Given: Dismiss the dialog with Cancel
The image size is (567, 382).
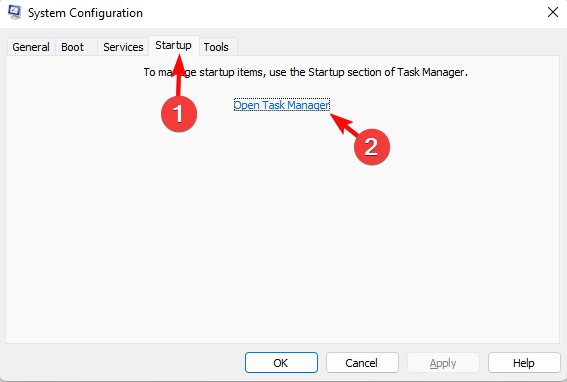Looking at the screenshot, I should click(x=362, y=362).
